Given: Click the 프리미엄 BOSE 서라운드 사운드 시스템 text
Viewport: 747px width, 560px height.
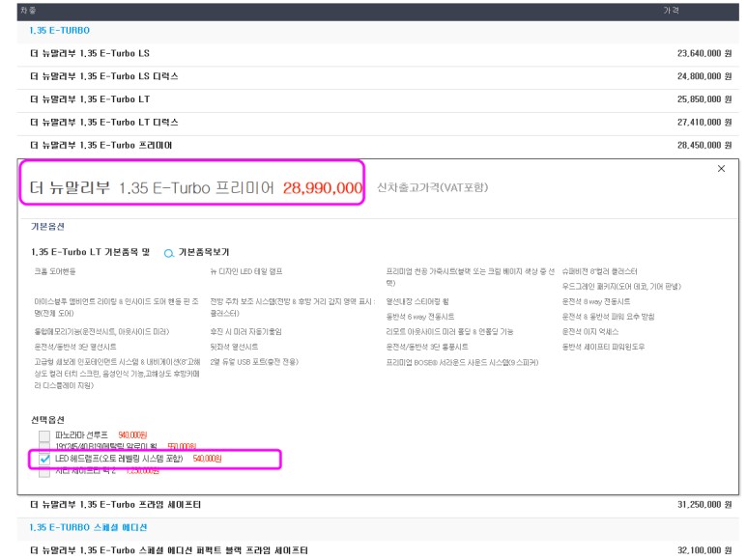Looking at the screenshot, I should [462, 362].
